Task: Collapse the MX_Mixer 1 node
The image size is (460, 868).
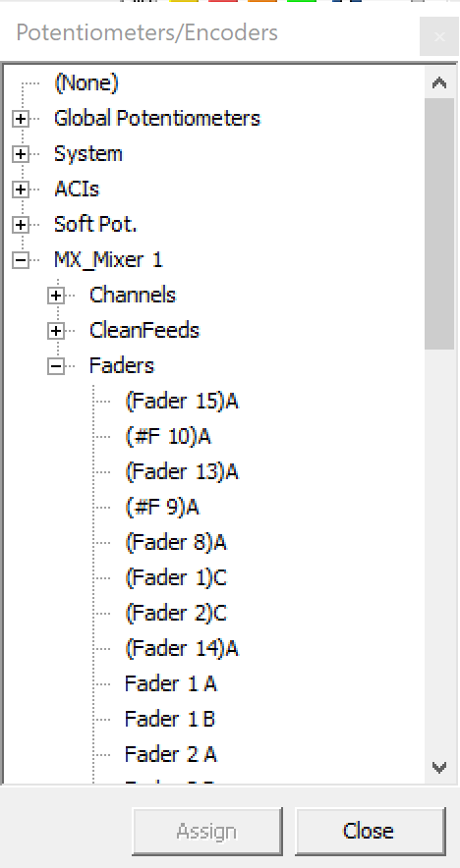Action: (21, 261)
